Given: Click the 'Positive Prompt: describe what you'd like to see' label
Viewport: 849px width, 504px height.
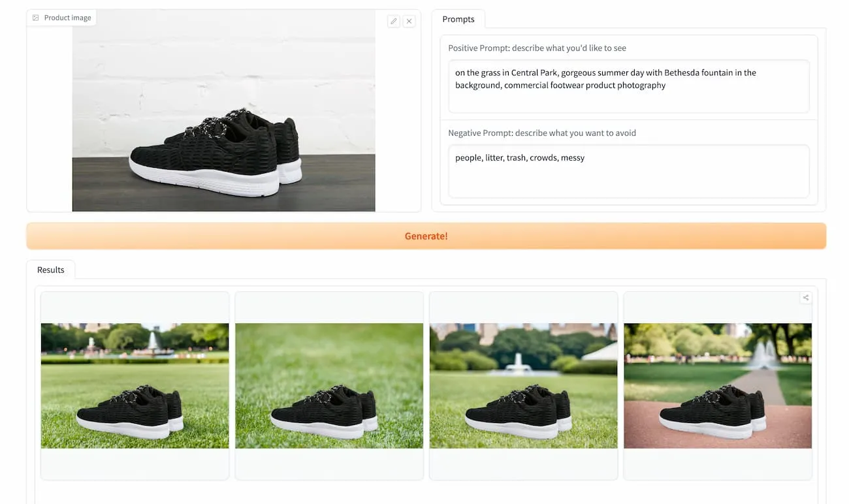Looking at the screenshot, I should (537, 48).
